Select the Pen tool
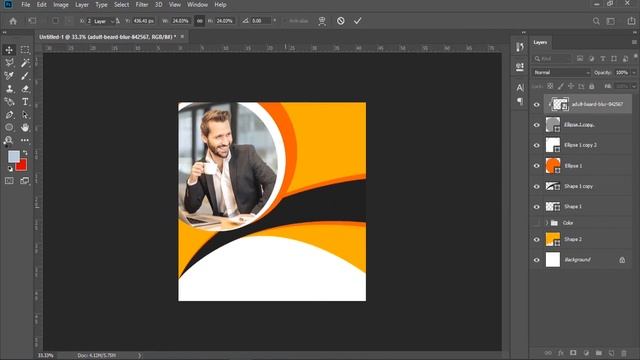Viewport: 640px width, 360px height. pos(9,115)
